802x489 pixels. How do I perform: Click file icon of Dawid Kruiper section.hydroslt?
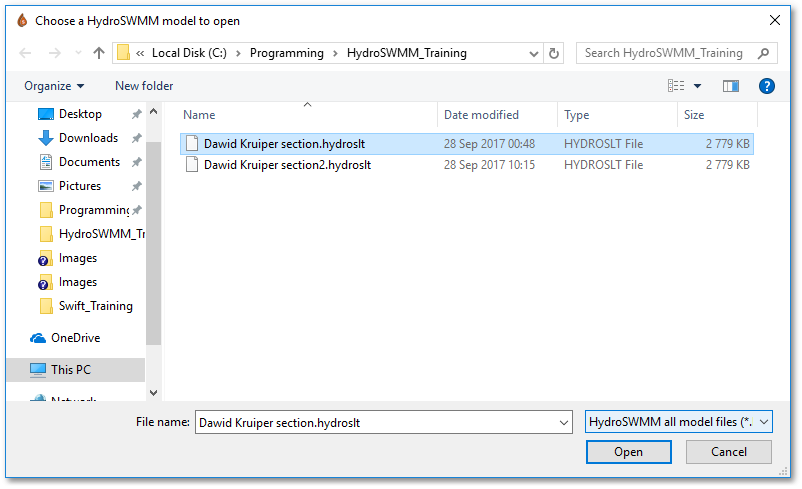click(x=192, y=143)
